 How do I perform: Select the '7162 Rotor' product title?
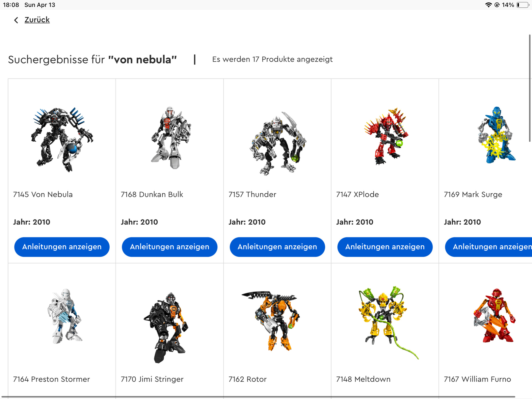(x=248, y=379)
